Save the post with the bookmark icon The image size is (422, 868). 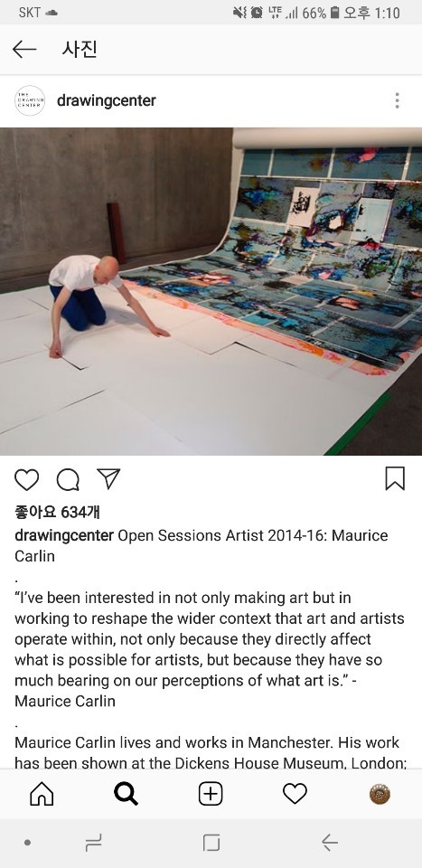(395, 479)
